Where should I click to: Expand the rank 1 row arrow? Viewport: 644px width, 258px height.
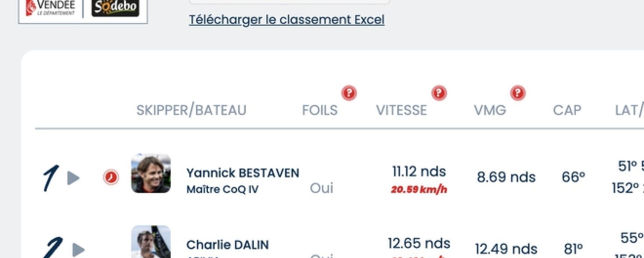click(x=73, y=178)
